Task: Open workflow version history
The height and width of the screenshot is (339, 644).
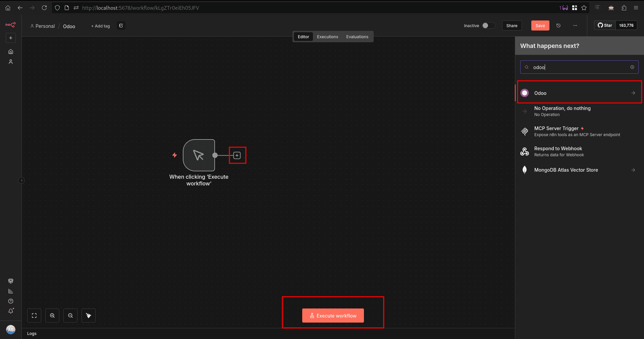Action: [x=558, y=25]
